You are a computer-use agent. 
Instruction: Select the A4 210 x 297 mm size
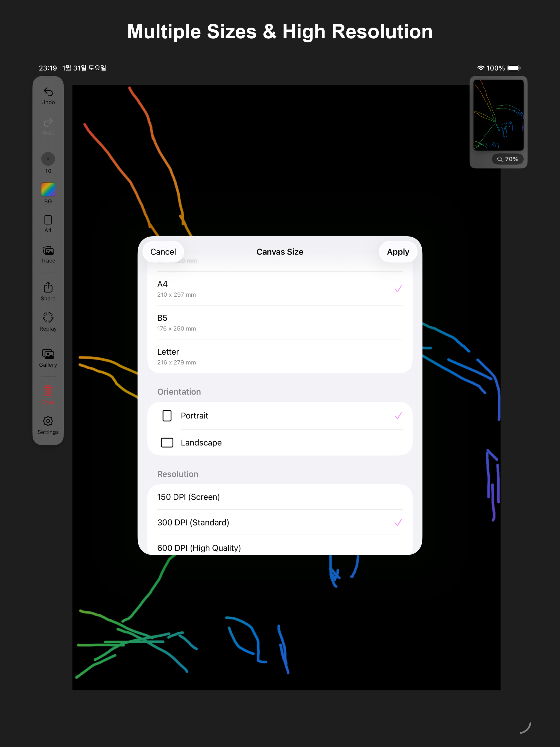280,289
